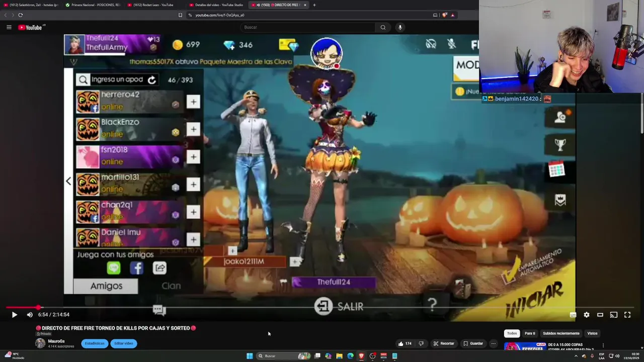Viewport: 644px width, 362px height.
Task: Click the Editar video button
Action: 123,343
